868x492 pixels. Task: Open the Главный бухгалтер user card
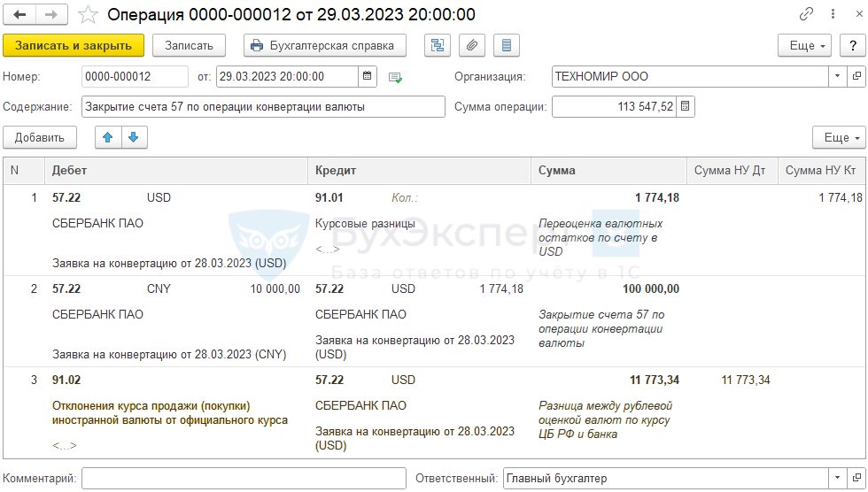tap(856, 478)
